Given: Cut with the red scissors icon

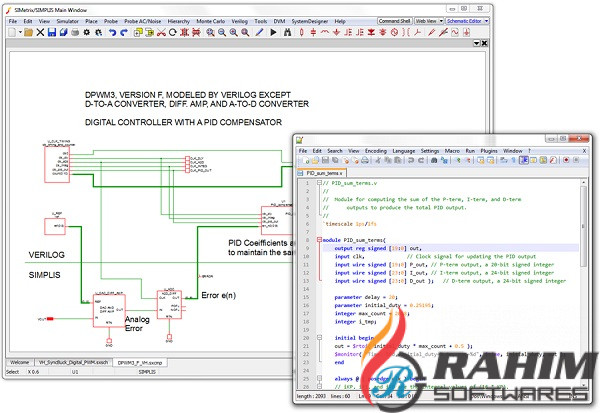Looking at the screenshot, I should 161,33.
